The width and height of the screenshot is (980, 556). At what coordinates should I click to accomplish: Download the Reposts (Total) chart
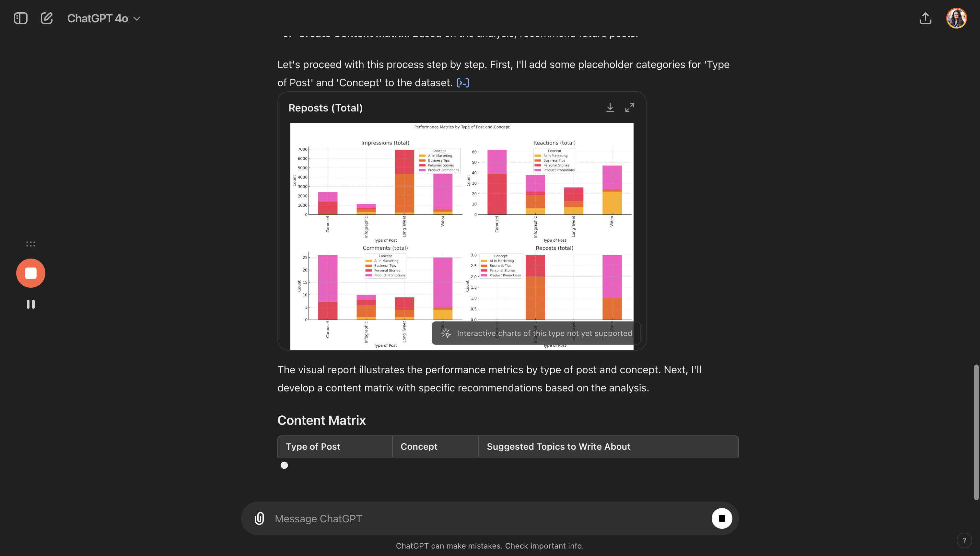point(610,108)
